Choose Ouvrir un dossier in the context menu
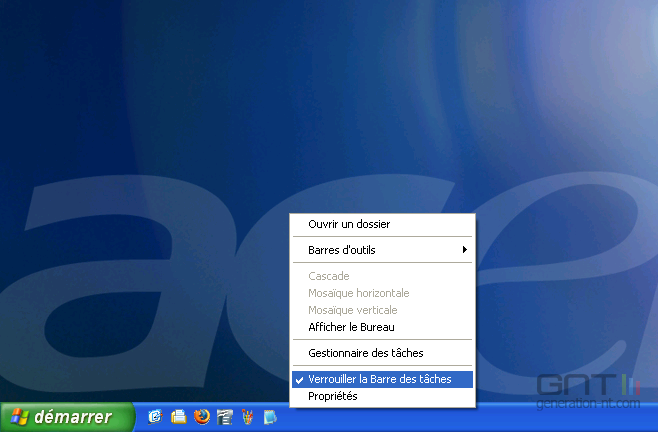 (382, 224)
